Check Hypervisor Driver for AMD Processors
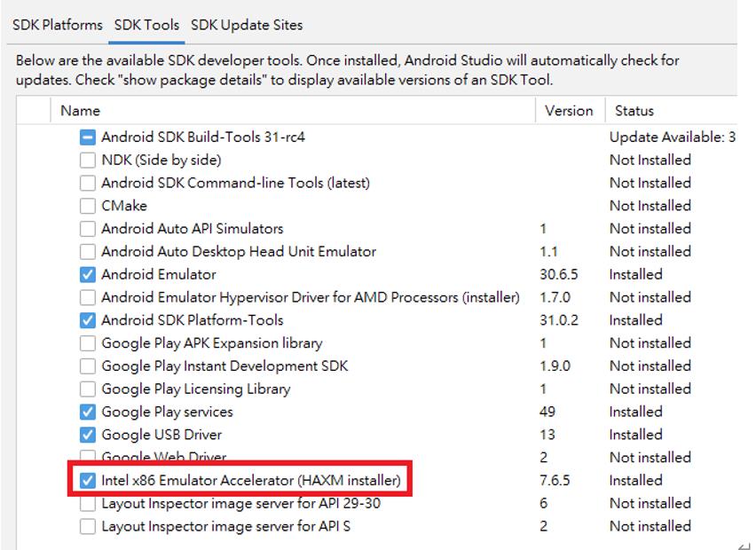Image resolution: width=756 pixels, height=550 pixels. click(87, 298)
